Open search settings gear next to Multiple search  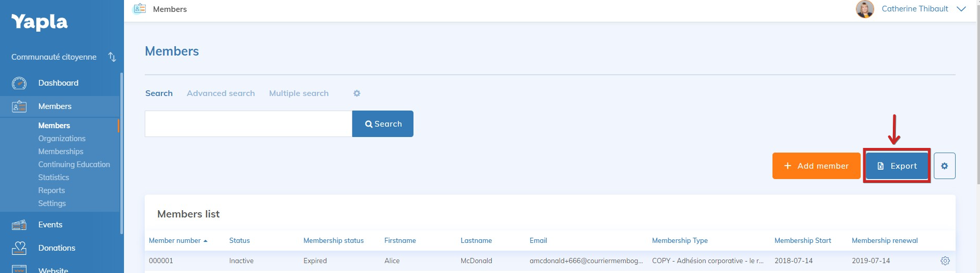coord(357,93)
